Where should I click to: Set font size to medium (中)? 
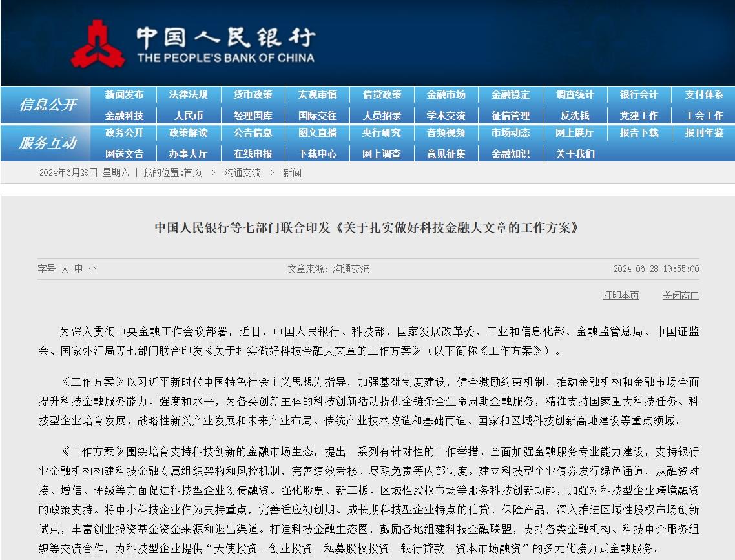78,269
